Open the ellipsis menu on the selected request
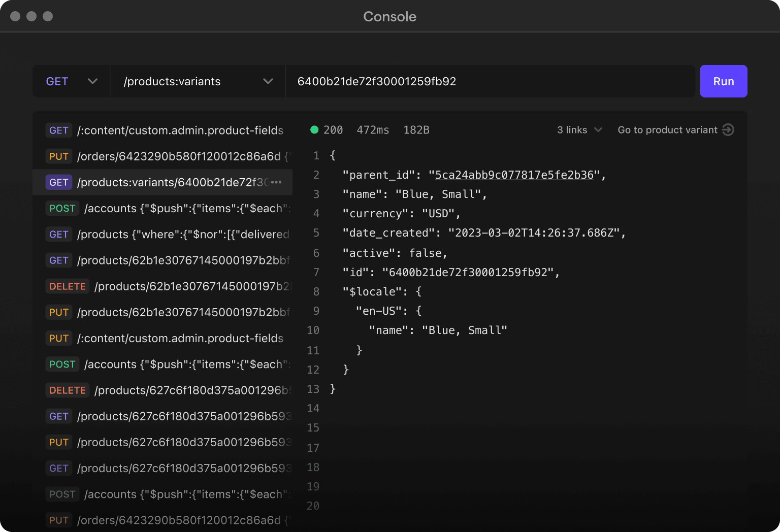Screen dimensions: 780x532 click(276, 182)
